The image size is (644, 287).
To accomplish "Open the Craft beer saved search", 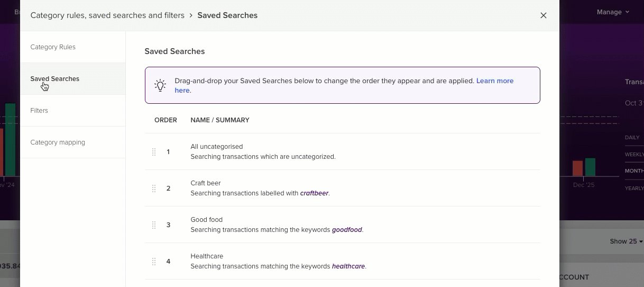I will point(206,183).
